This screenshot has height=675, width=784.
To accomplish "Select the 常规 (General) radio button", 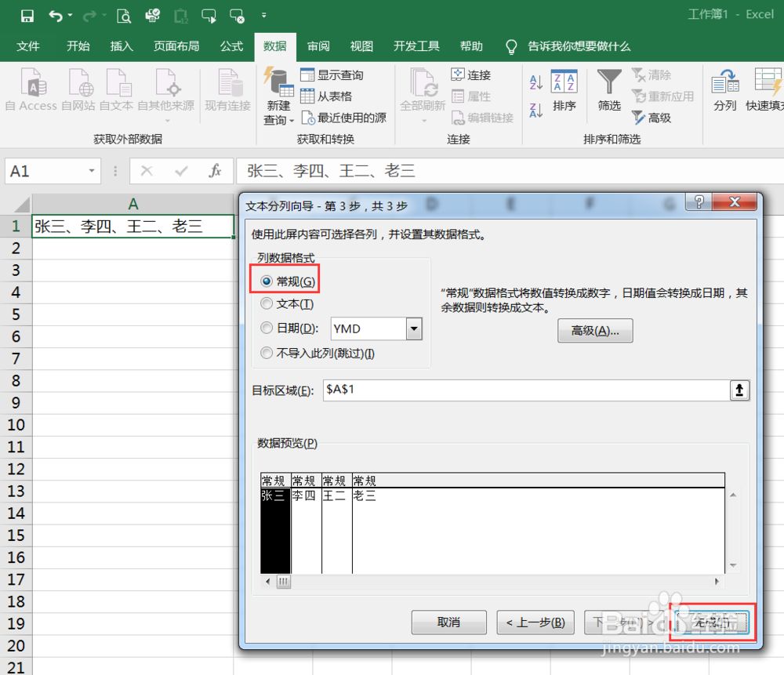I will (x=267, y=281).
